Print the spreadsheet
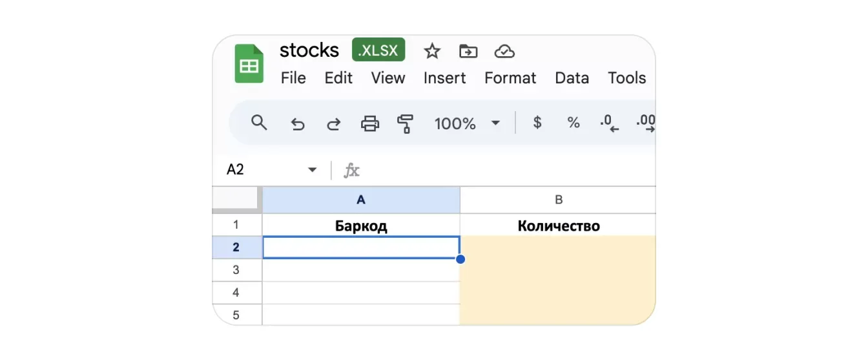This screenshot has height=360, width=868. [x=369, y=123]
